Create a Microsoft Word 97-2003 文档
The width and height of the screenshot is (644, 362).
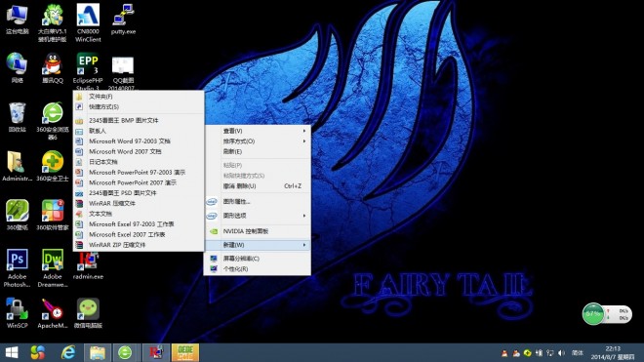(139, 141)
